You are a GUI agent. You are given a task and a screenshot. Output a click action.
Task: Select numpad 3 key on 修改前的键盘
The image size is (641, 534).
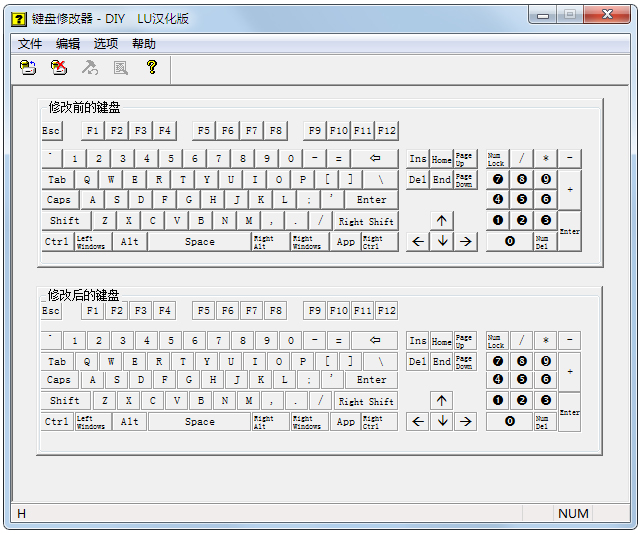[546, 221]
